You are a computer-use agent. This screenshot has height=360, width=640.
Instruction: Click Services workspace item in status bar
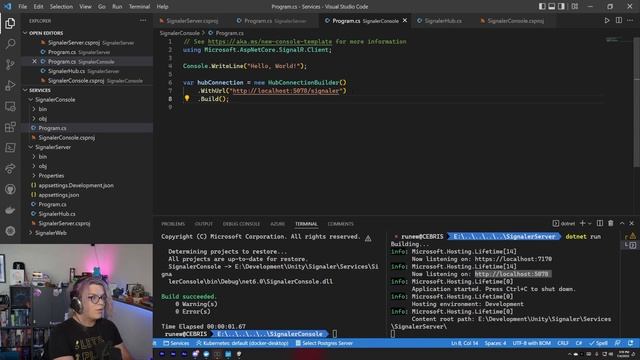point(176,343)
